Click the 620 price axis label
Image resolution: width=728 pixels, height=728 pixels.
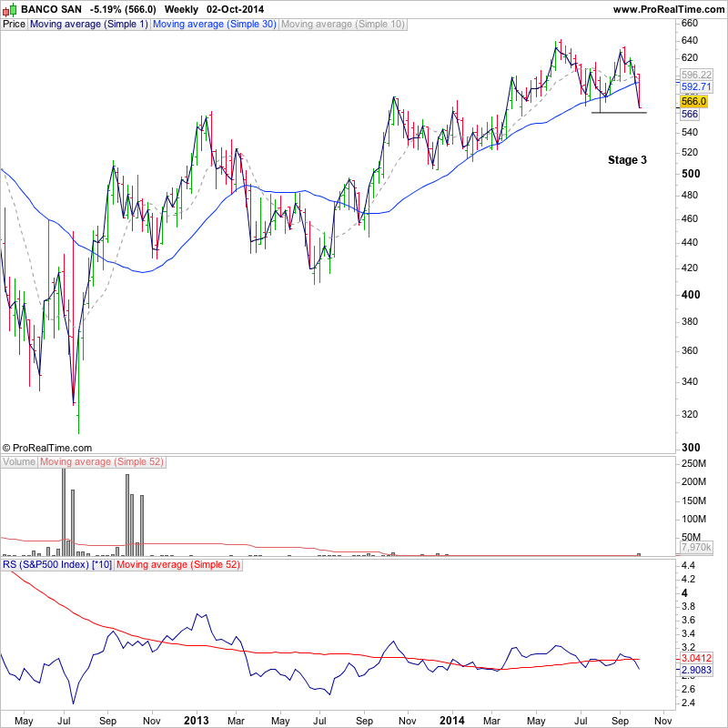coord(690,57)
